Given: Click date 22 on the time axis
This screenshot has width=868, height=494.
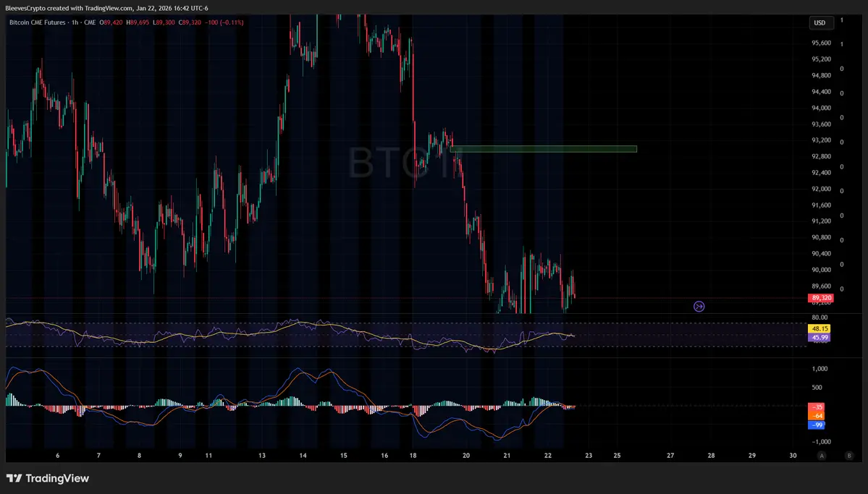Looking at the screenshot, I should (x=548, y=456).
